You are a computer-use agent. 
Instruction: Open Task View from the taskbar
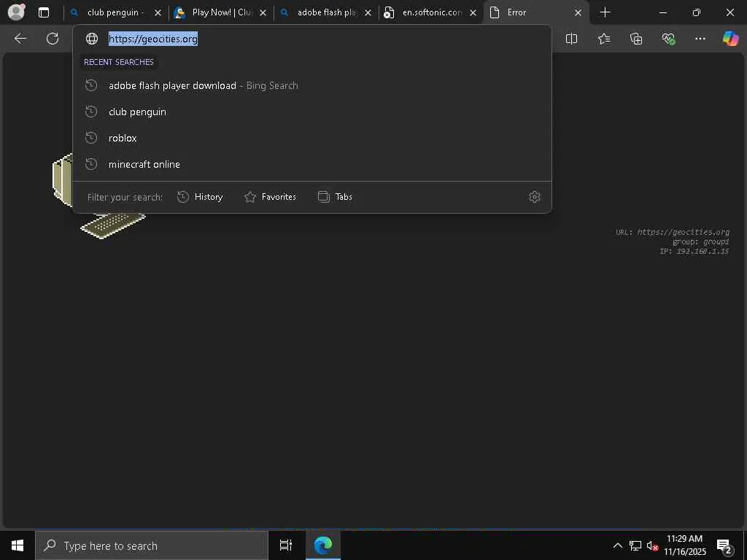tap(285, 545)
